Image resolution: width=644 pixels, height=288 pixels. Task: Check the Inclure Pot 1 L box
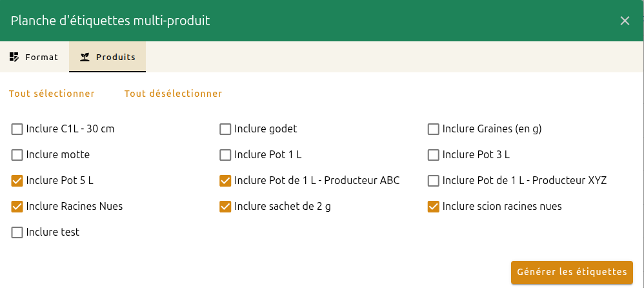[x=225, y=155]
